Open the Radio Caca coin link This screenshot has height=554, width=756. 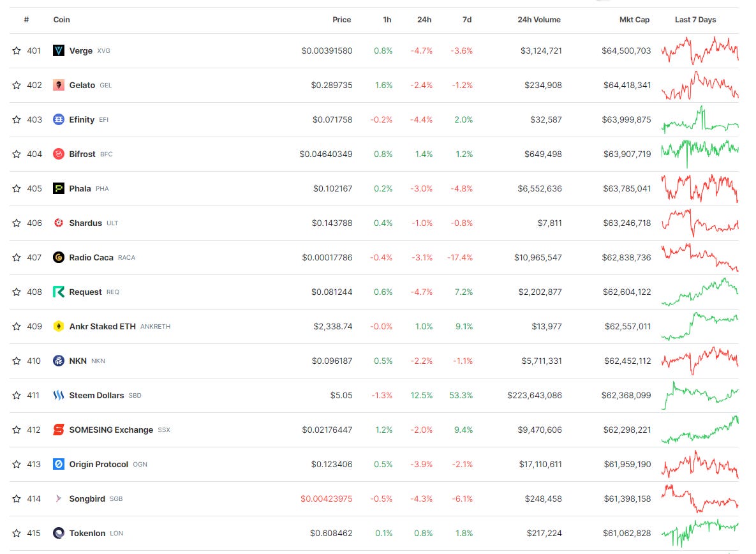click(x=91, y=257)
